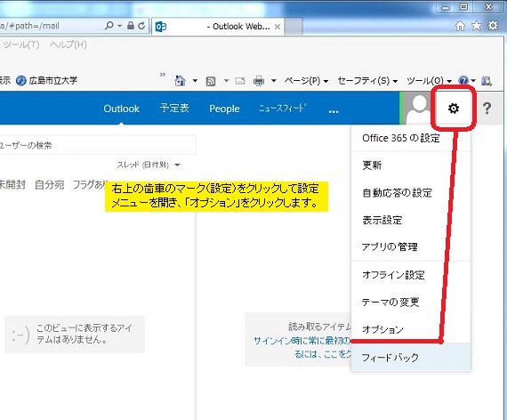Open the help icon dropdown arrow
Image resolution: width=507 pixels, height=420 pixels.
(473, 81)
